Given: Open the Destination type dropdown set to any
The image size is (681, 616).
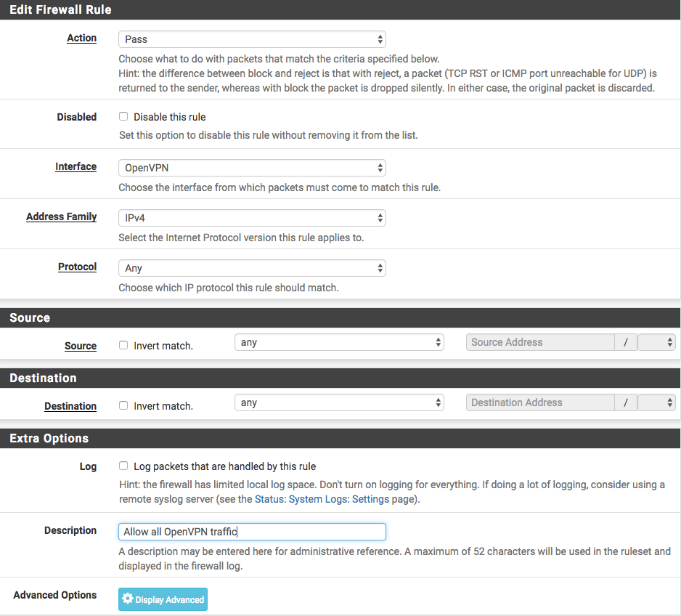Looking at the screenshot, I should pyautogui.click(x=339, y=402).
